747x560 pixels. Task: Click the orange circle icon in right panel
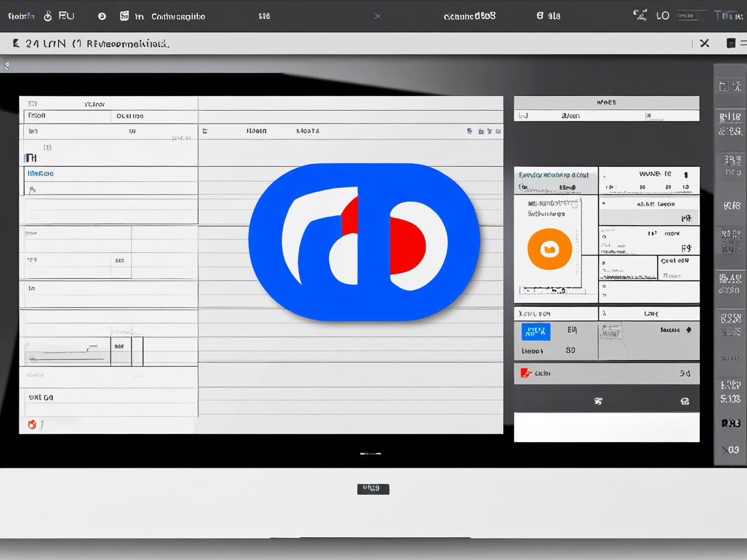(x=549, y=249)
